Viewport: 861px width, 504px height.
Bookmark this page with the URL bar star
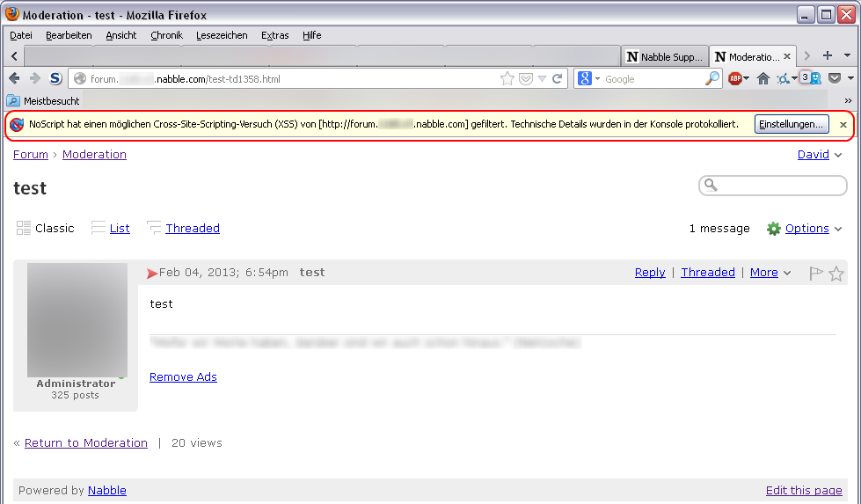(x=507, y=78)
